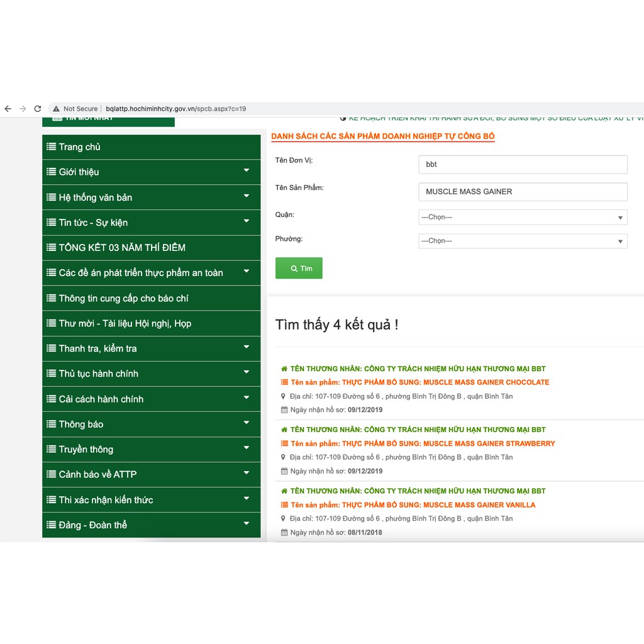Open Thông tin cung cấp cho báo chí
Viewport: 644px width, 644px height.
pyautogui.click(x=151, y=298)
